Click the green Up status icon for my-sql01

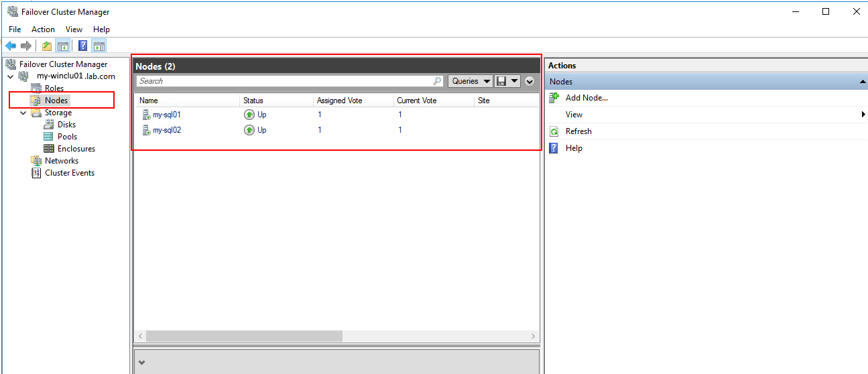click(249, 115)
